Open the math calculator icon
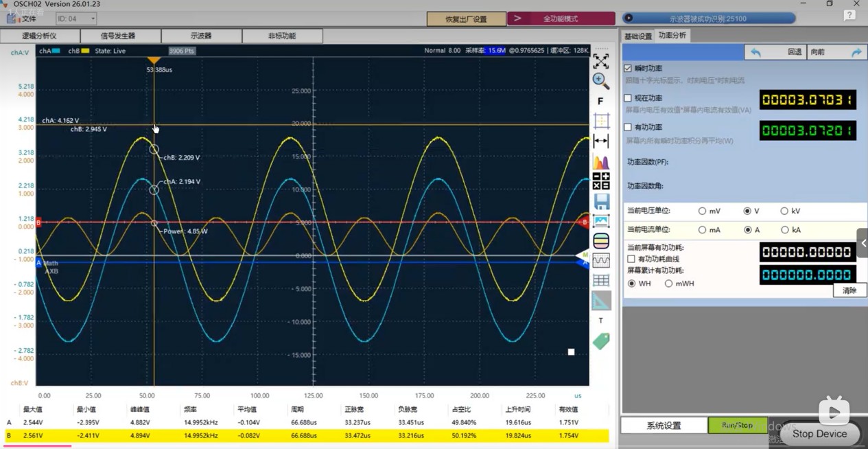 600,181
